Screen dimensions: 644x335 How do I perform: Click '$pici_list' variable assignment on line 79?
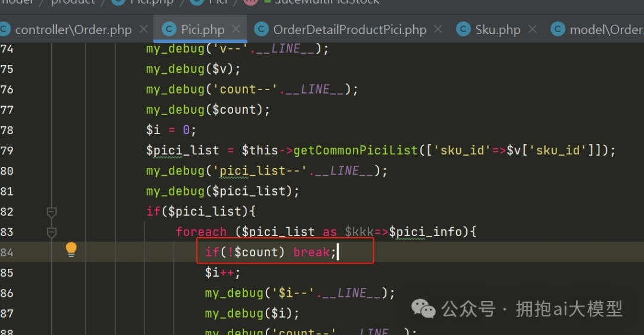pos(183,151)
